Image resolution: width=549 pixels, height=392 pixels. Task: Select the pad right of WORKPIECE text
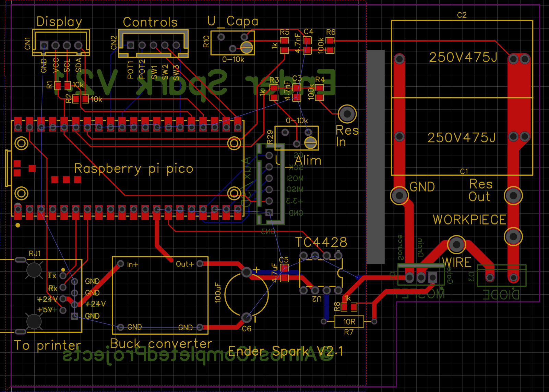click(513, 236)
